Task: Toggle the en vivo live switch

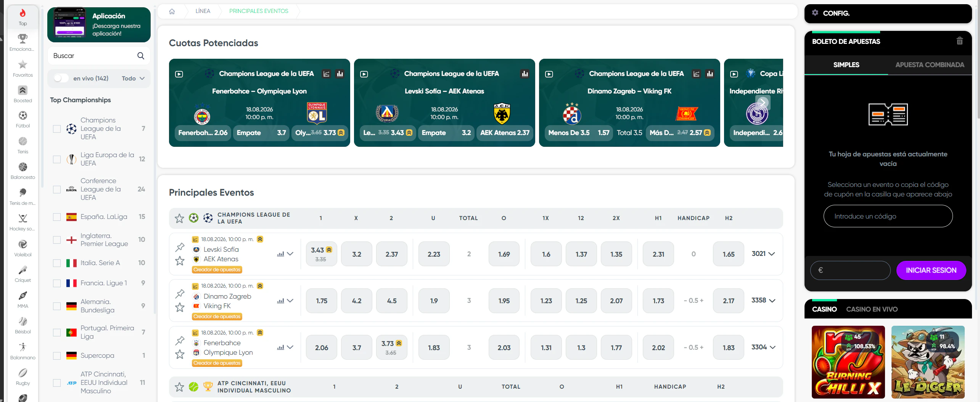Action: [61, 78]
